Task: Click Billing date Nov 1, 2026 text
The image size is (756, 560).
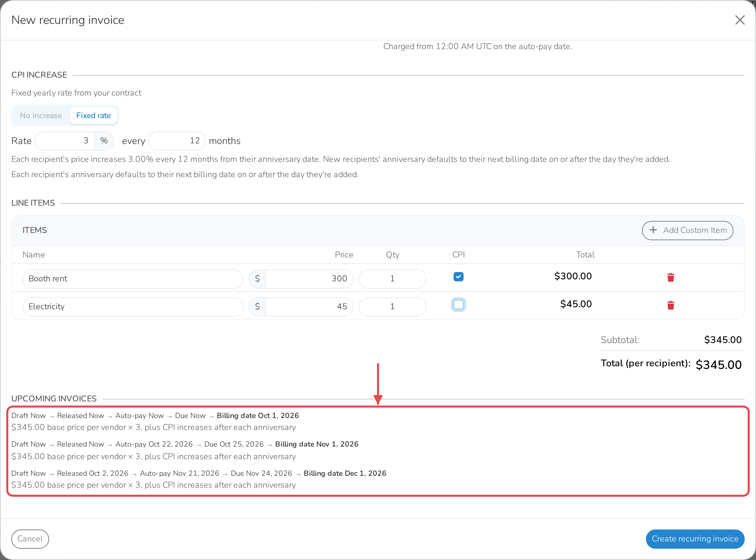Action: click(x=317, y=444)
